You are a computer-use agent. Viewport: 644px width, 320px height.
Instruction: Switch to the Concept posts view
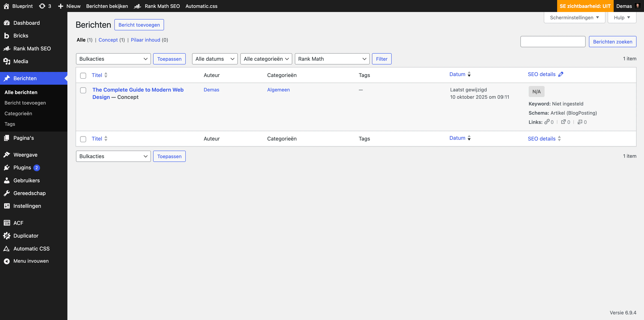coord(108,40)
